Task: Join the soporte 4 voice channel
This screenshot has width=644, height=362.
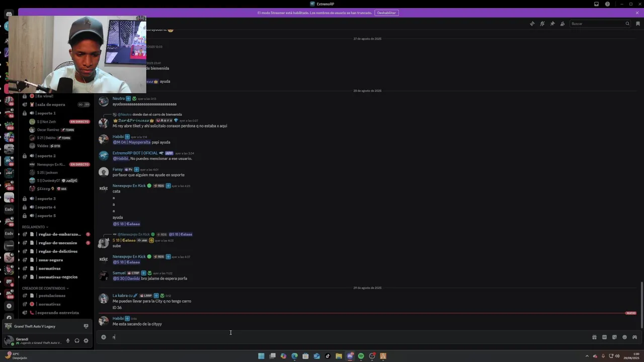Action: 55,207
